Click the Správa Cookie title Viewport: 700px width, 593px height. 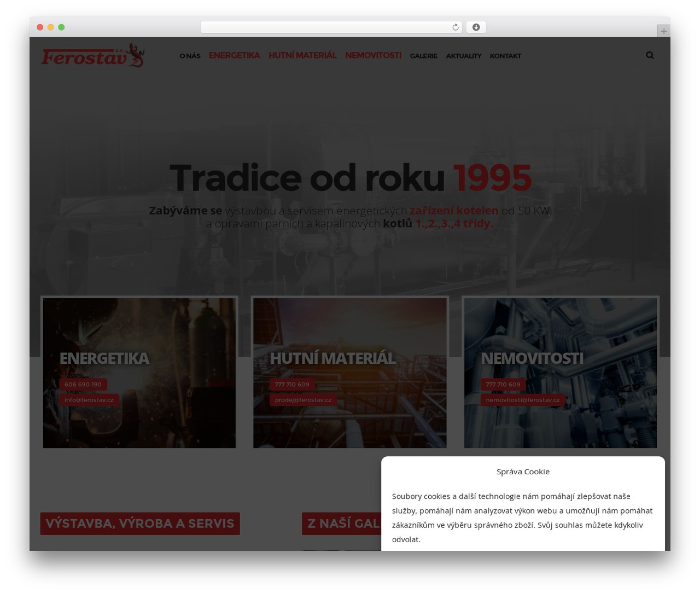point(523,472)
